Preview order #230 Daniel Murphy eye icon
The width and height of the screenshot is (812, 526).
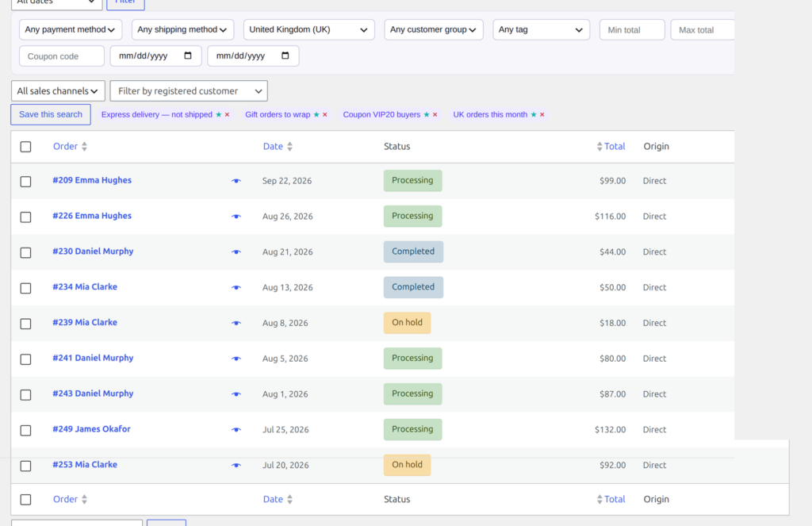pyautogui.click(x=236, y=251)
